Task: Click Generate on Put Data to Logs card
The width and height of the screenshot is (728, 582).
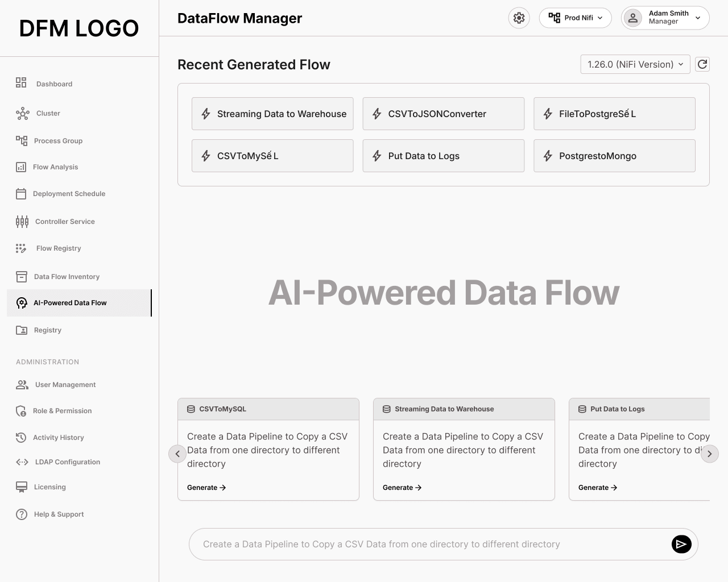Action: click(x=598, y=488)
